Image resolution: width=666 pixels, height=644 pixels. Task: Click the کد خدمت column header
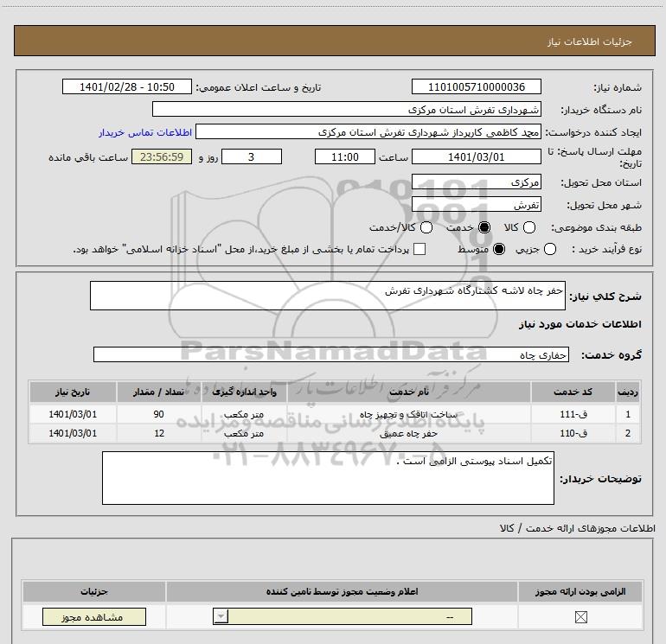[x=573, y=392]
